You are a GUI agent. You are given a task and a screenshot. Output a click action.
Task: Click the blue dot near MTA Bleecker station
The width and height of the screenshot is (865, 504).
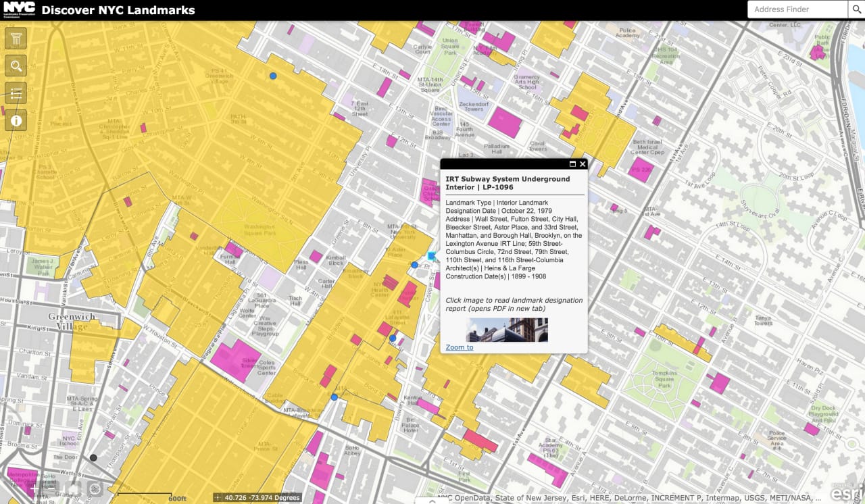pos(334,397)
